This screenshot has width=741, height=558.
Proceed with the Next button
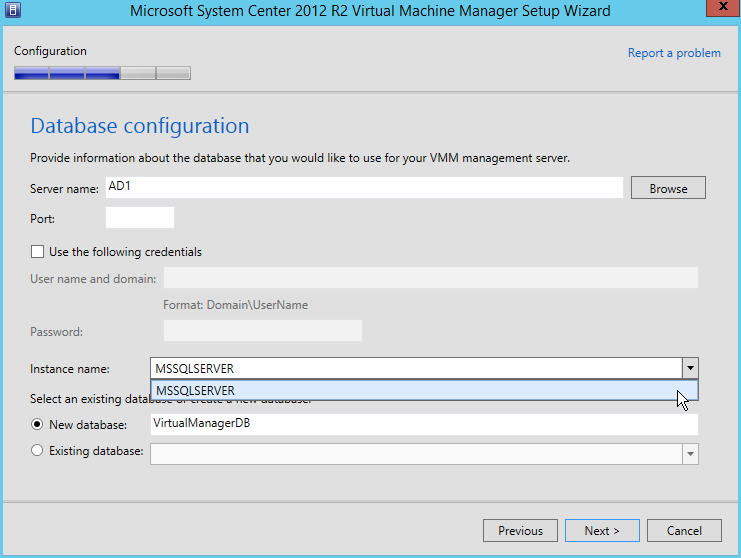pyautogui.click(x=602, y=531)
